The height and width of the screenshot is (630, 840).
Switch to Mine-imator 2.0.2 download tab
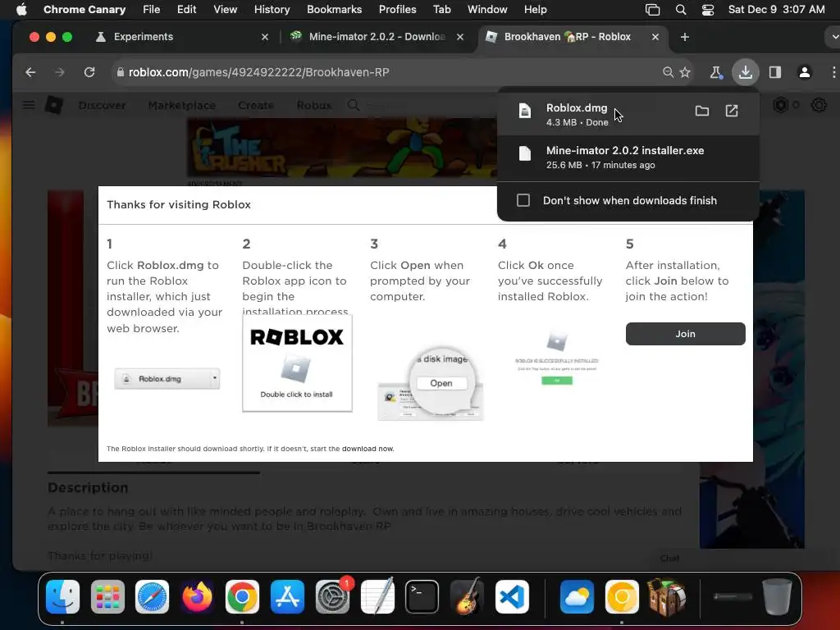pos(377,37)
